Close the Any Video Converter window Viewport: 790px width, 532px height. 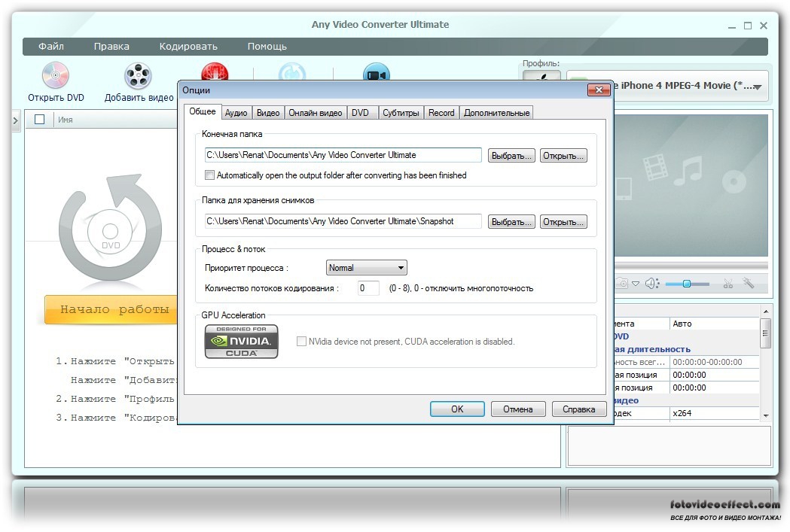pyautogui.click(x=764, y=26)
